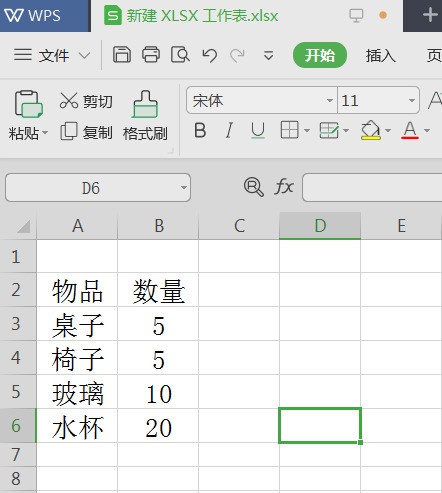Screen dimensions: 442x493
Task: Click the undo arrow
Action: point(210,55)
